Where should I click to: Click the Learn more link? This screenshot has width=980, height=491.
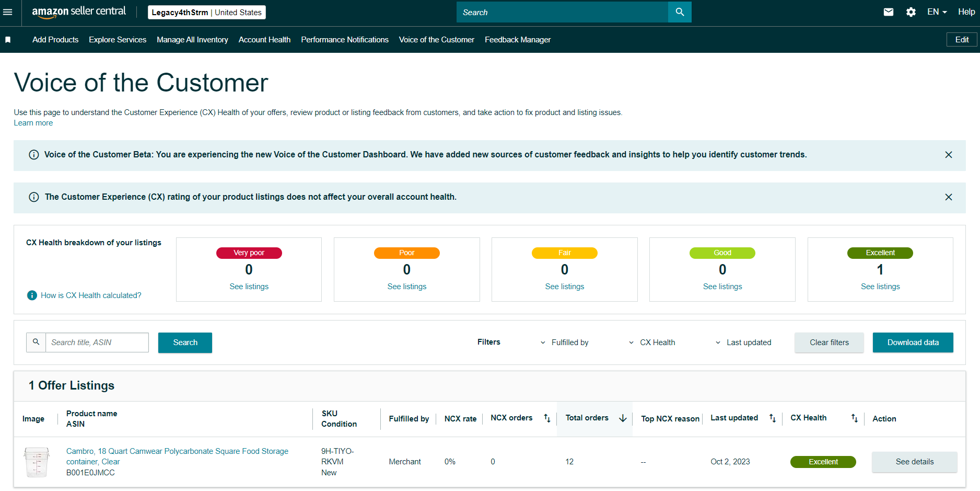click(x=33, y=123)
